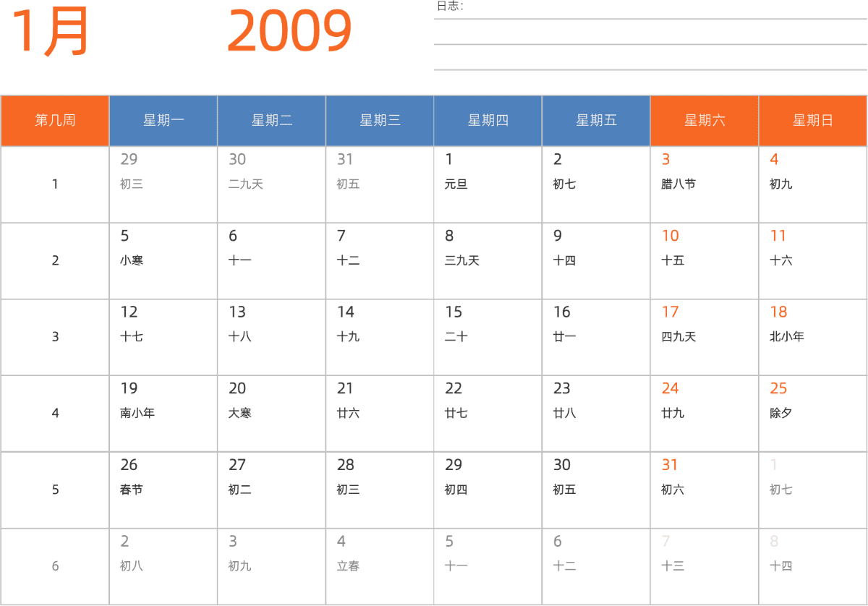Click the 廿六 lunar label
The height and width of the screenshot is (606, 868).
coord(349,414)
